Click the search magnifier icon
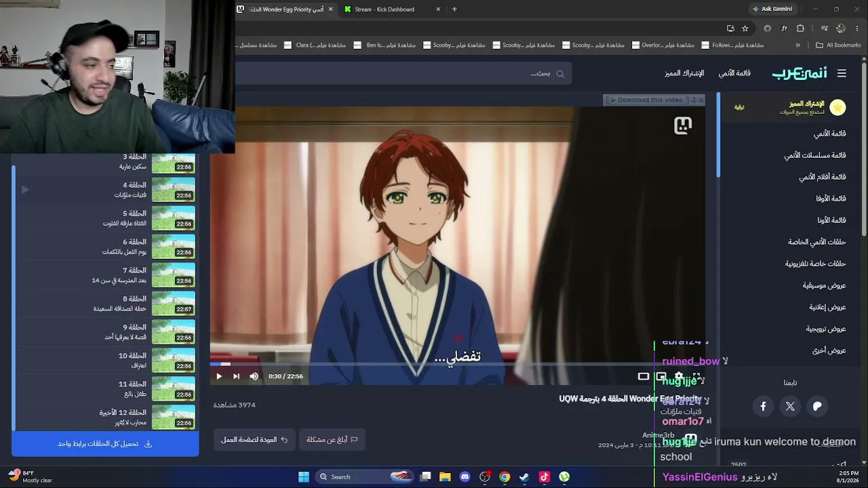Viewport: 868px width, 488px height. [x=560, y=74]
